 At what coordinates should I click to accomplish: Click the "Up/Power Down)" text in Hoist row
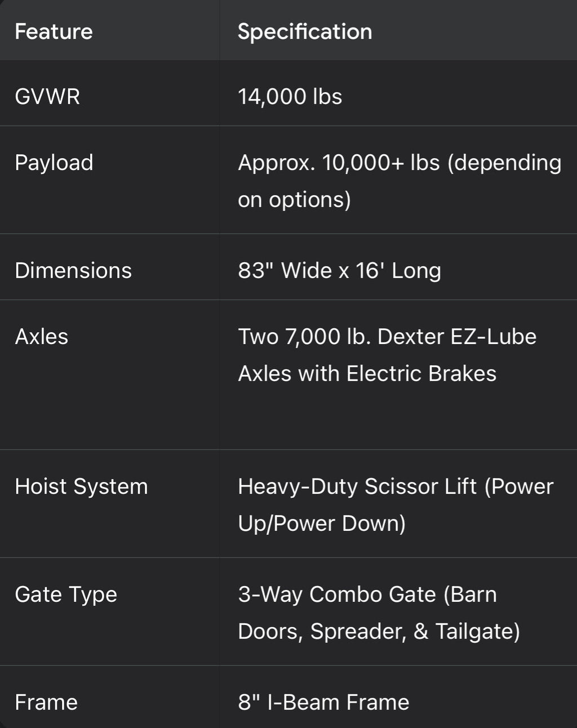(x=322, y=524)
